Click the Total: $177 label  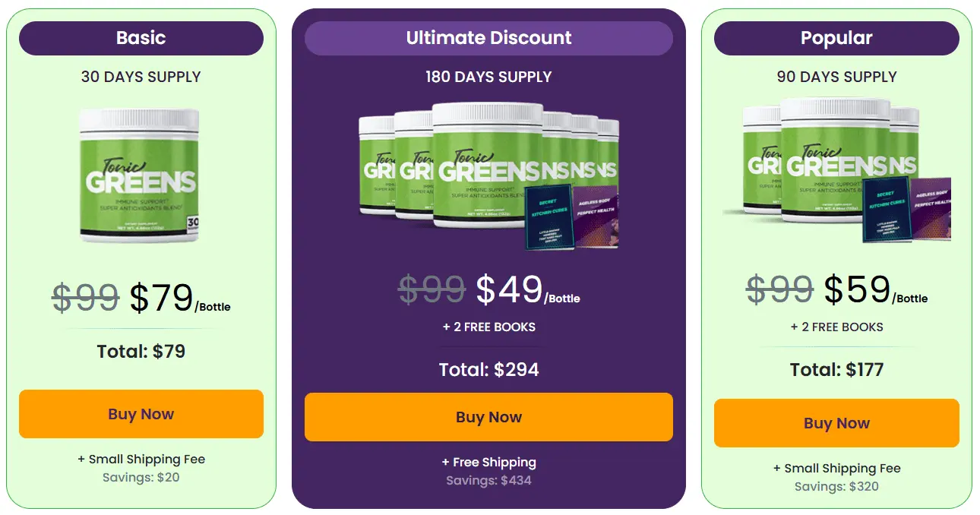836,370
